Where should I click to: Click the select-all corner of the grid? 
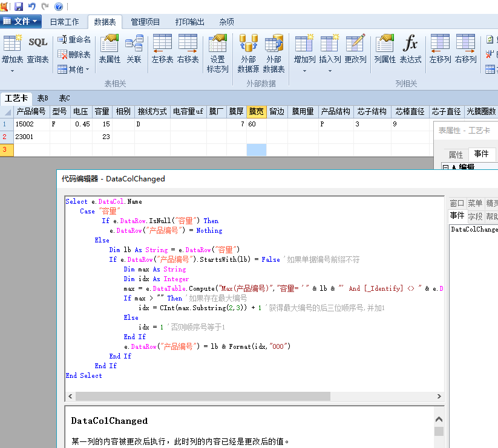7,112
